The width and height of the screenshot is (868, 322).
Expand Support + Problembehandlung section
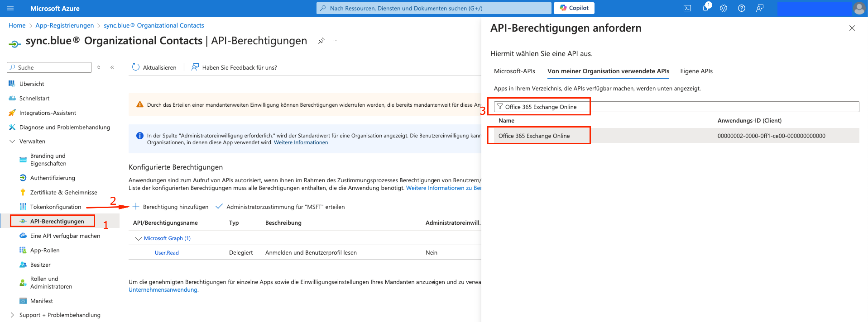pos(12,315)
